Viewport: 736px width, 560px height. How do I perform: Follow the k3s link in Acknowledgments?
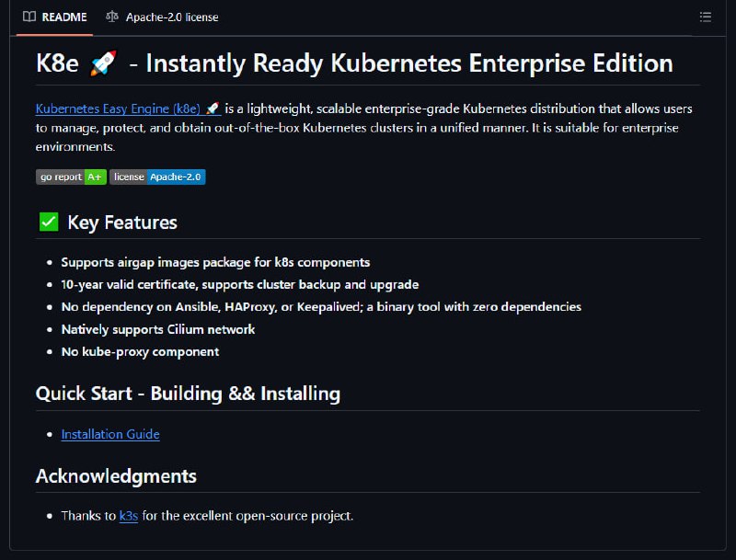click(x=129, y=516)
